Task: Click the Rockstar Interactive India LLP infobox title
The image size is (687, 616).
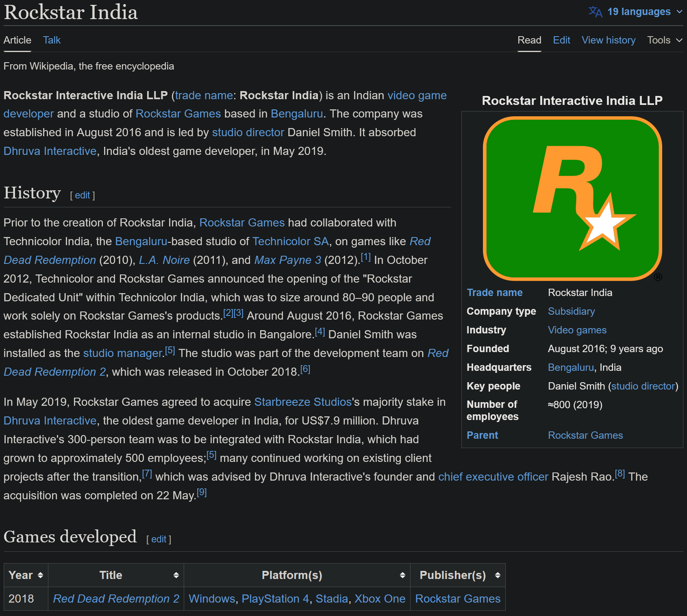Action: coord(572,100)
